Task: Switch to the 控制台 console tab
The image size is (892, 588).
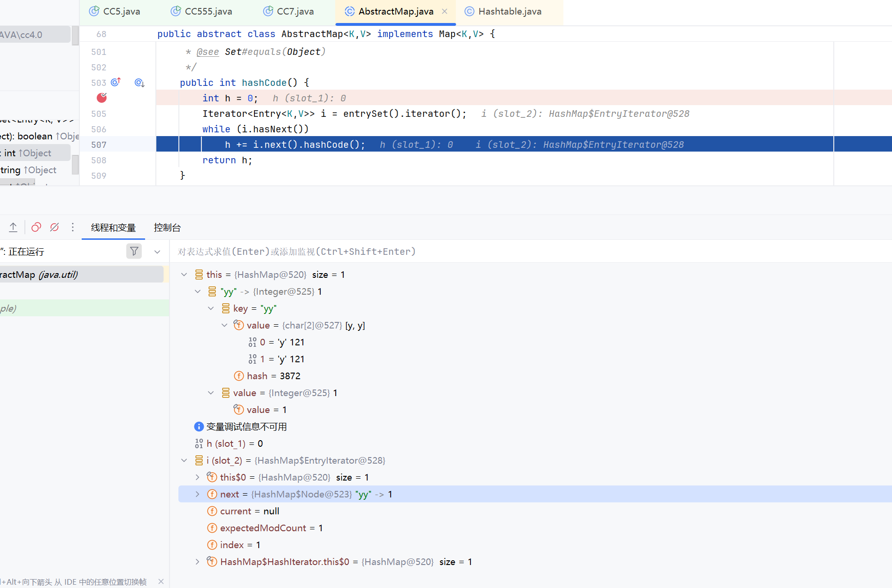Action: tap(167, 228)
